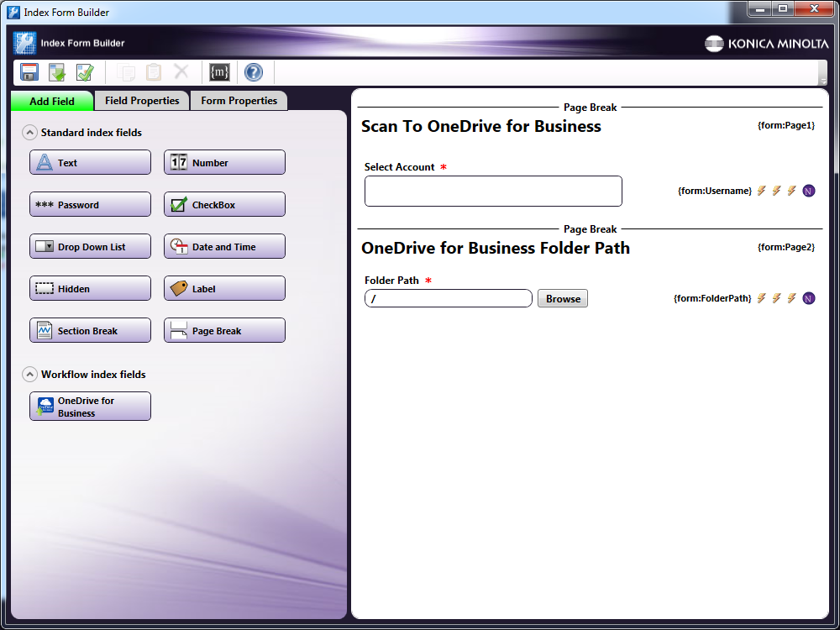Click third lightning bolt beside {form:FolderPath}
840x630 pixels.
(x=791, y=298)
